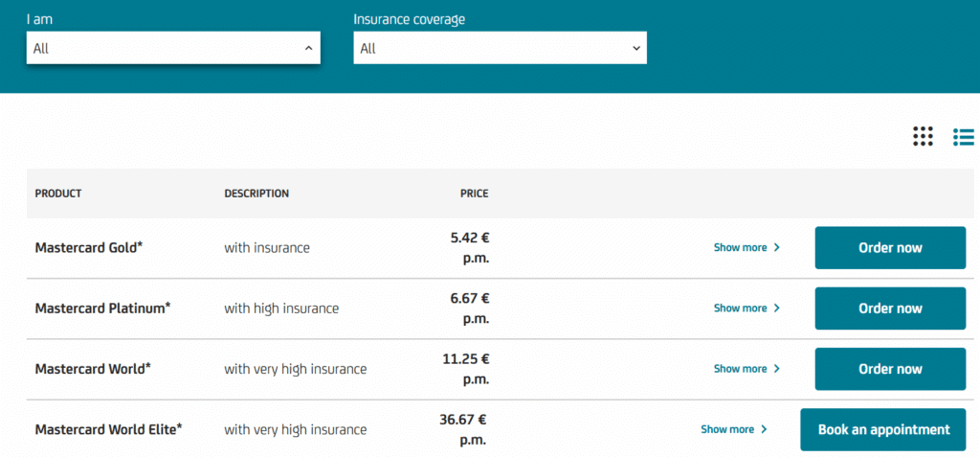Show more details for Mastercard World

(746, 369)
